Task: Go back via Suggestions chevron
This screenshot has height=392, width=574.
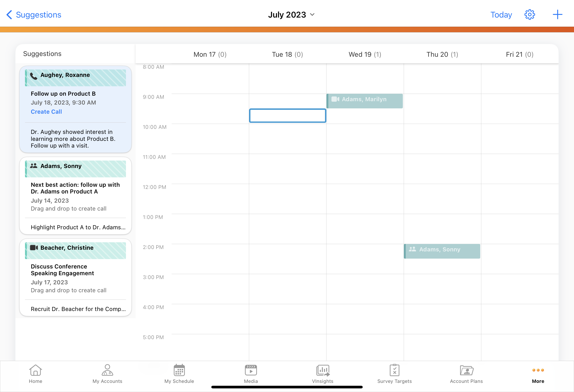Action: click(x=34, y=15)
